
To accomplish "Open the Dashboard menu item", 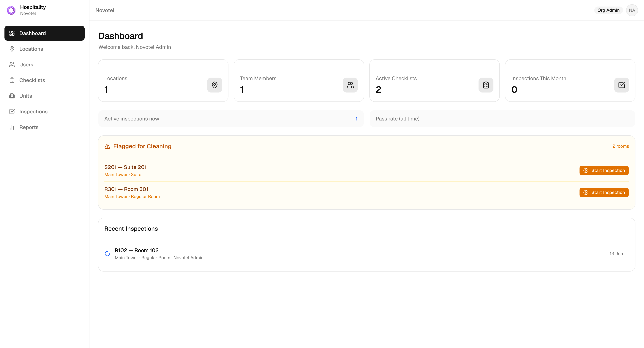I will tap(45, 33).
